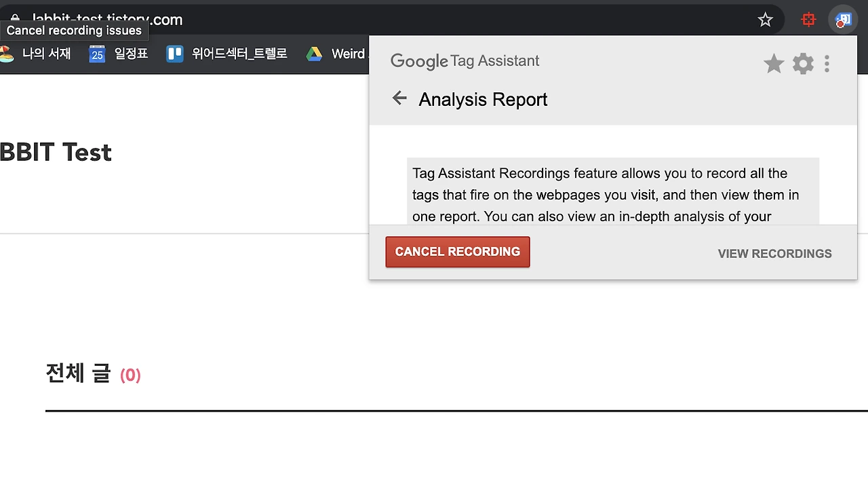
Task: Click the CANCEL RECORDING button
Action: pyautogui.click(x=458, y=252)
